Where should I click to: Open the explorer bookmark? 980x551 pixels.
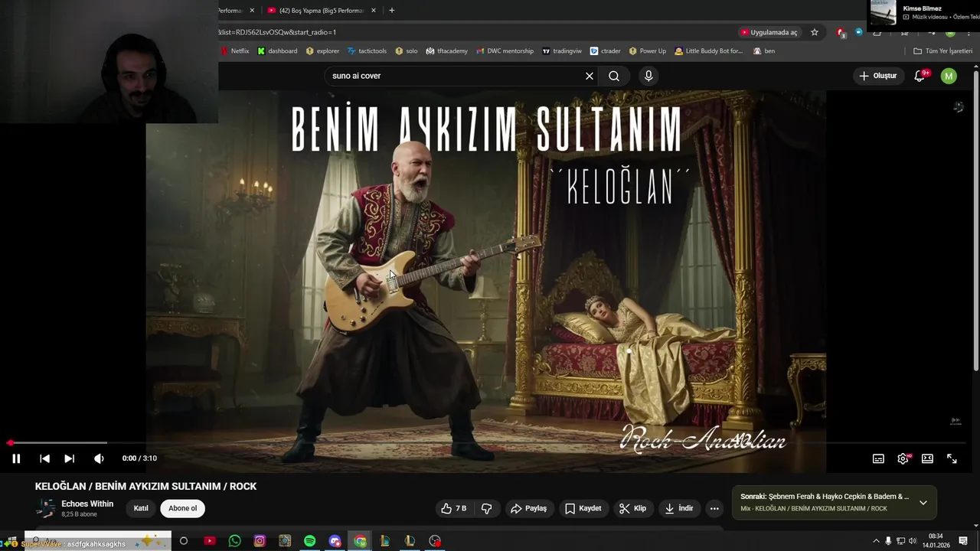point(322,51)
